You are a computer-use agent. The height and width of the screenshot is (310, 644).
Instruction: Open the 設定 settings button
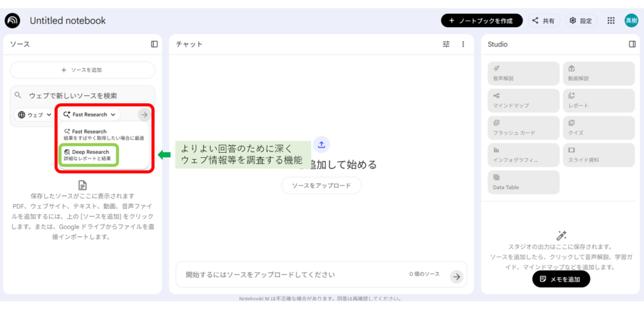580,21
